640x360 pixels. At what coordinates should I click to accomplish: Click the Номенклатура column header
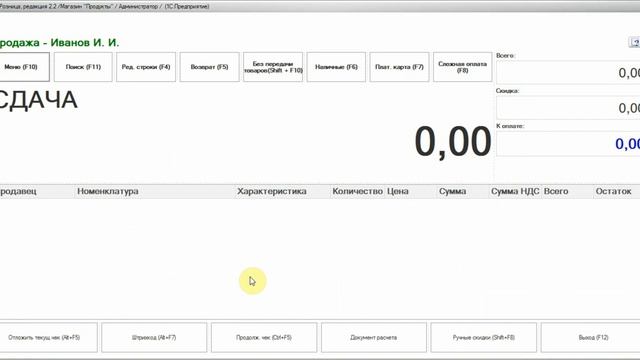click(x=156, y=191)
